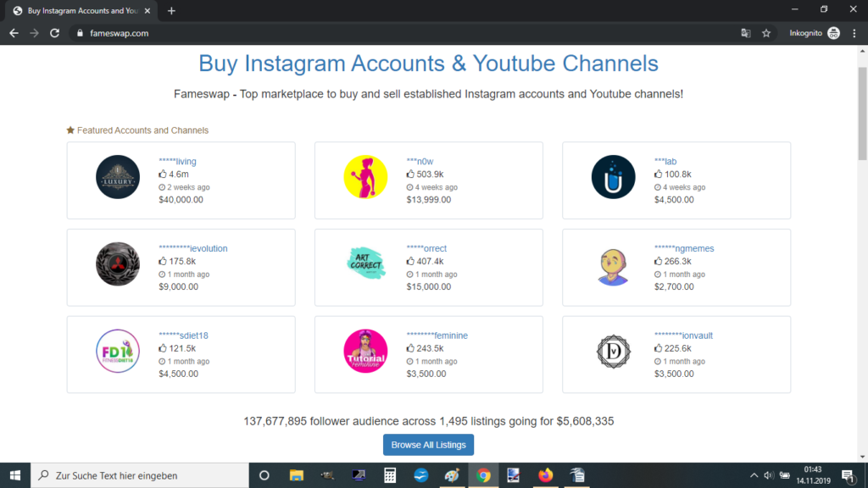Click the scrollbar down arrow
The height and width of the screenshot is (488, 868).
(862, 457)
